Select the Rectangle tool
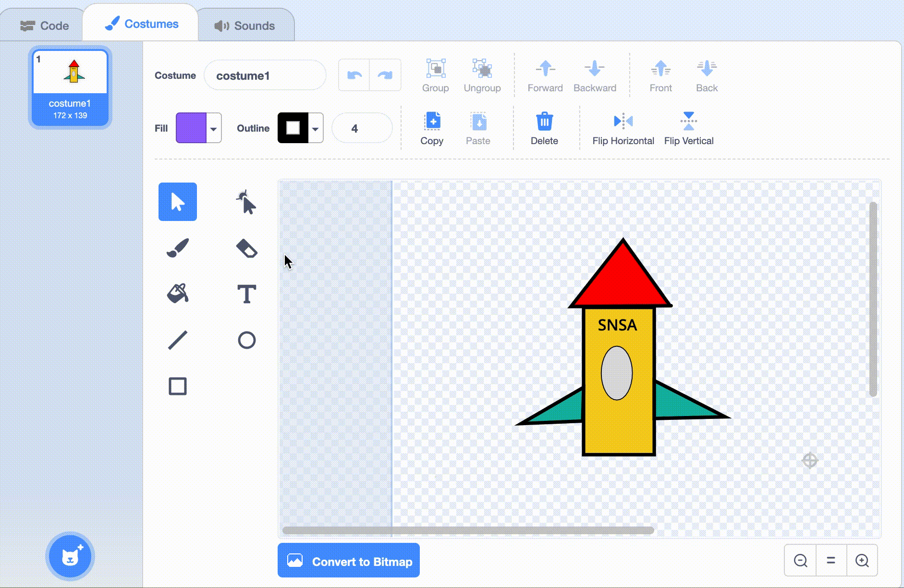Image resolution: width=904 pixels, height=588 pixels. coord(177,386)
